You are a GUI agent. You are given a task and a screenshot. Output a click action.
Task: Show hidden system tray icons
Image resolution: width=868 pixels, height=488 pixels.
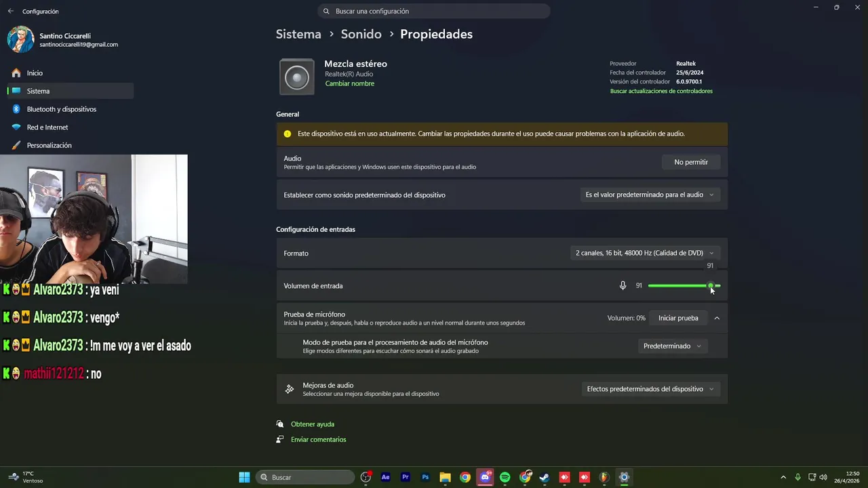click(x=783, y=477)
